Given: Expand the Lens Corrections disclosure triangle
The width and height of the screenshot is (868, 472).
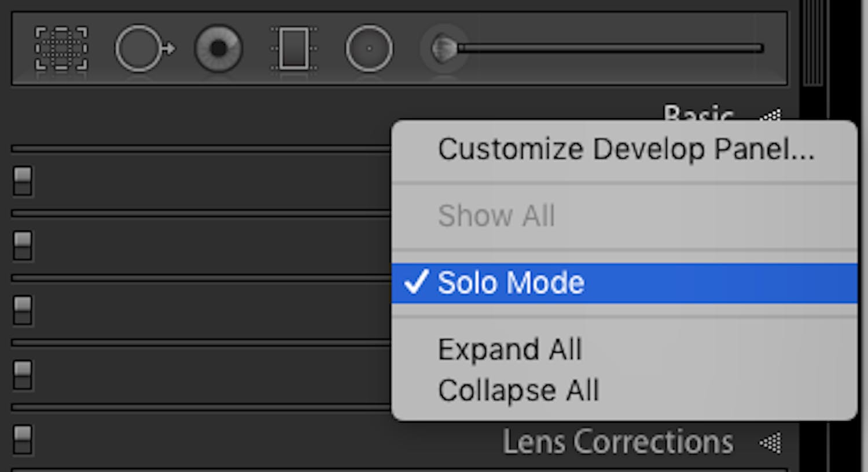Looking at the screenshot, I should [771, 444].
